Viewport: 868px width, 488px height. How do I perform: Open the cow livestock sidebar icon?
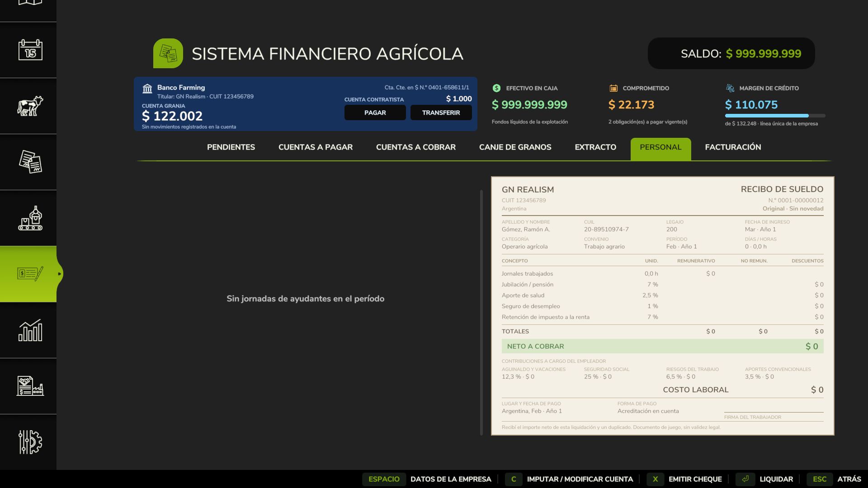[30, 106]
